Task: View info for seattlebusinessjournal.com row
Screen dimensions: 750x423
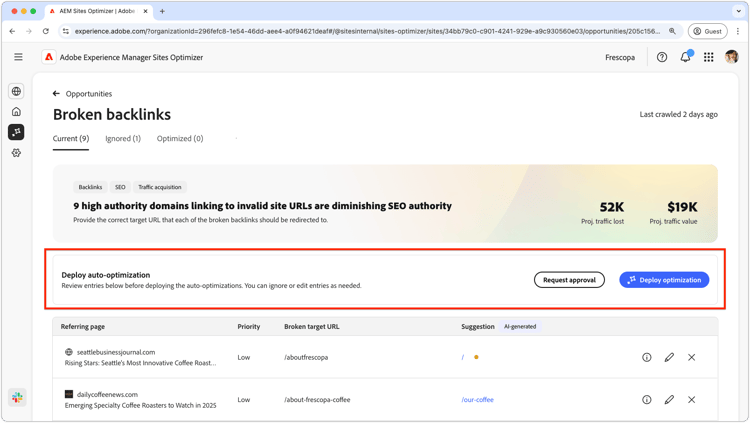Action: coord(647,357)
